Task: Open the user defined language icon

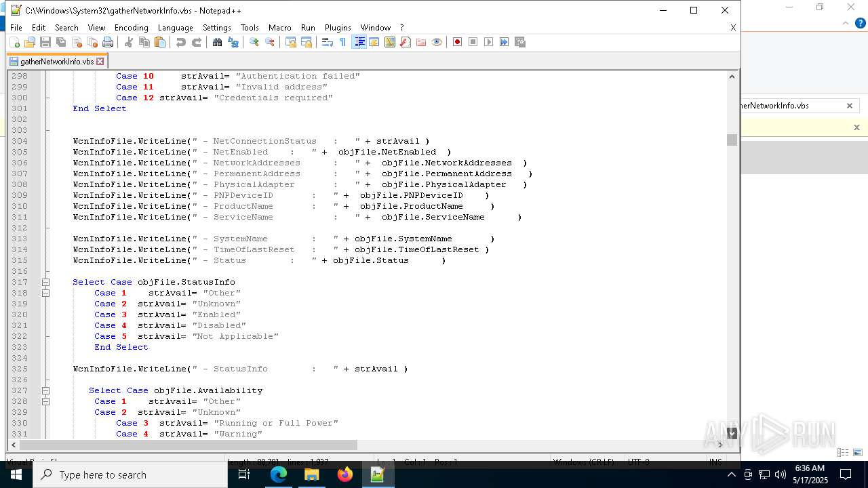Action: pyautogui.click(x=374, y=42)
